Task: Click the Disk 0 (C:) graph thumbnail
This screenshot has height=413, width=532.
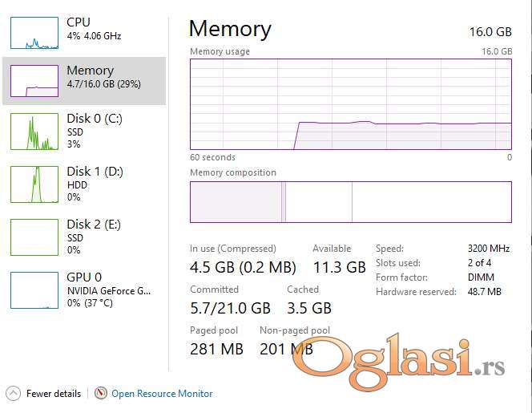Action: pos(34,132)
